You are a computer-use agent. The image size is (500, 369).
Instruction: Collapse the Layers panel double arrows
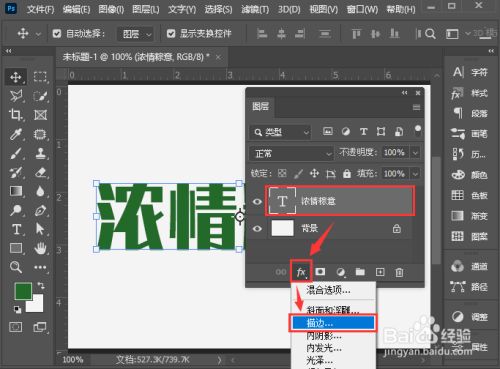pos(404,93)
